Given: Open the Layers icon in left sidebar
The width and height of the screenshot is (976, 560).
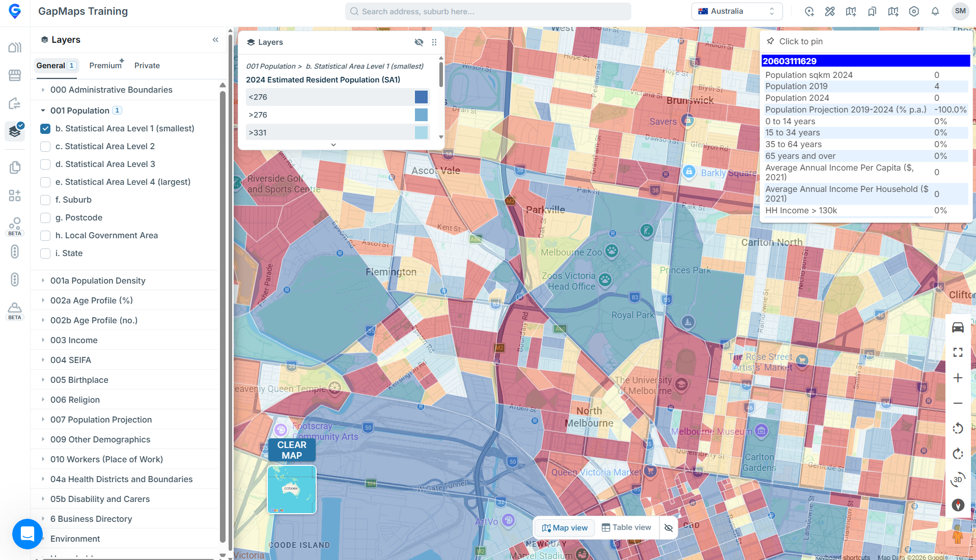Looking at the screenshot, I should (x=15, y=131).
